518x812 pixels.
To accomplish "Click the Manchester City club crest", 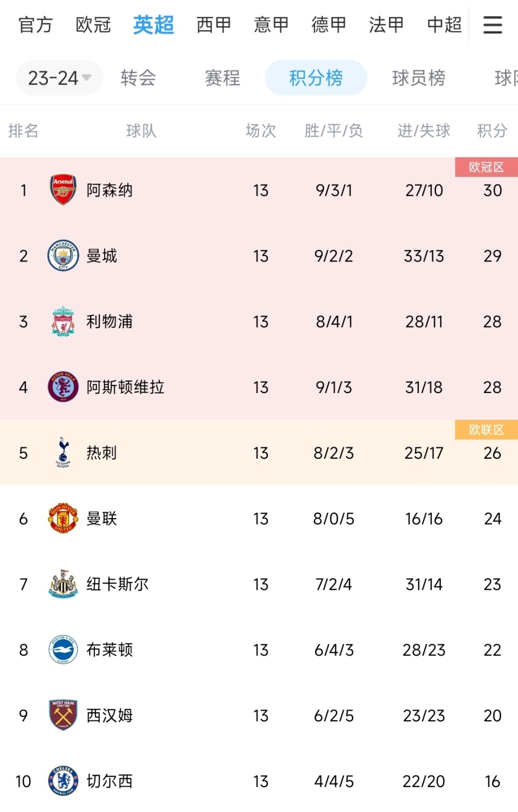I will [x=63, y=256].
